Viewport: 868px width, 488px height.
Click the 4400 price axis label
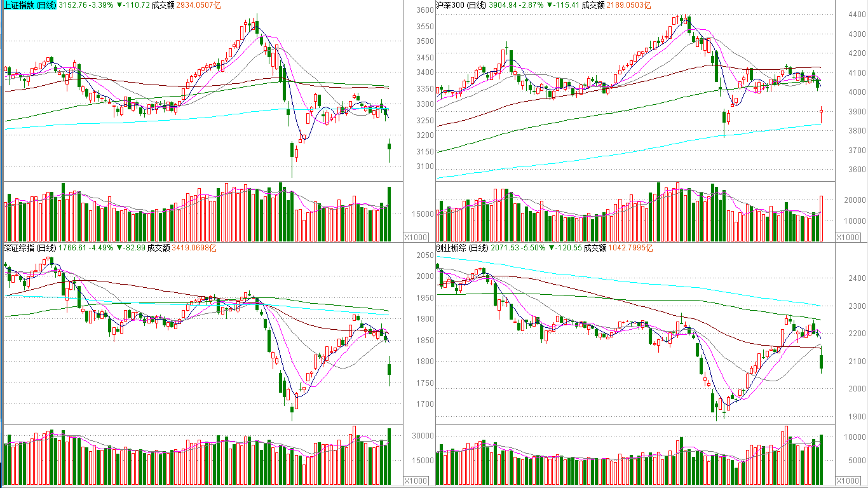click(856, 14)
